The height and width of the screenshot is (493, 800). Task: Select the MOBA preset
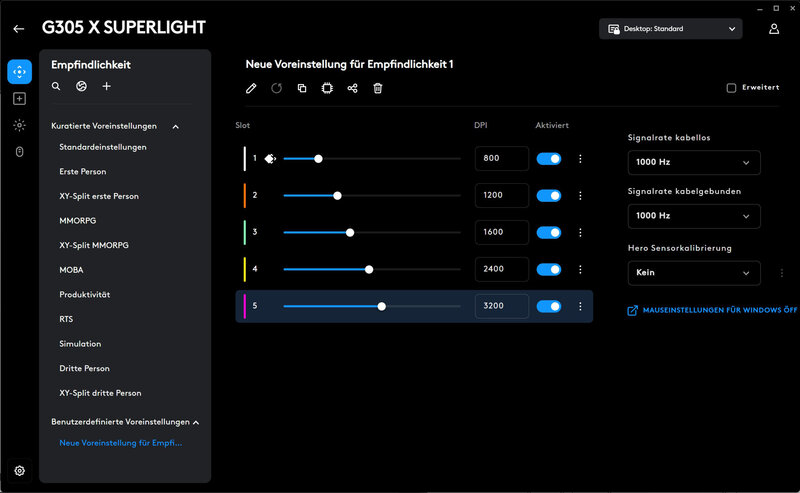[x=71, y=270]
